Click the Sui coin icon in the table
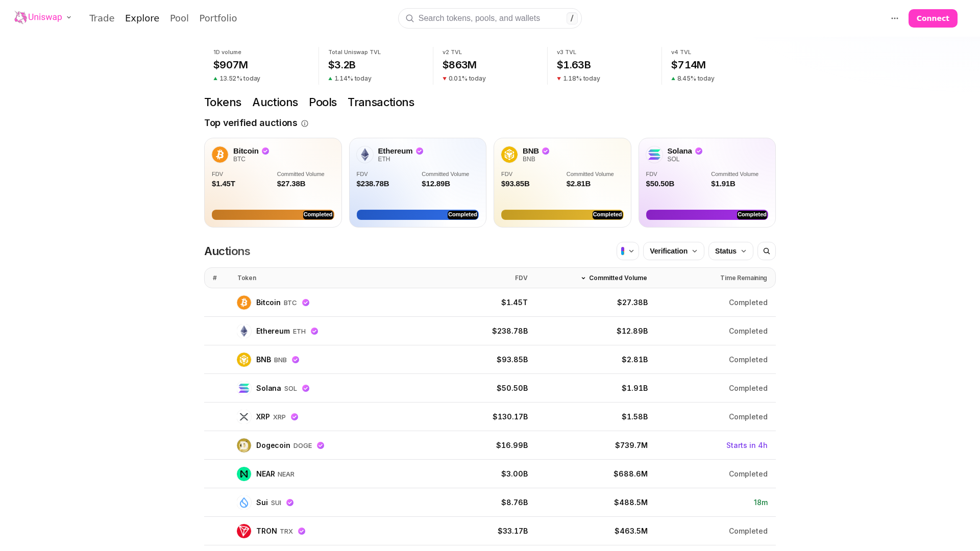Screen dimensions: 980x551 coord(244,503)
